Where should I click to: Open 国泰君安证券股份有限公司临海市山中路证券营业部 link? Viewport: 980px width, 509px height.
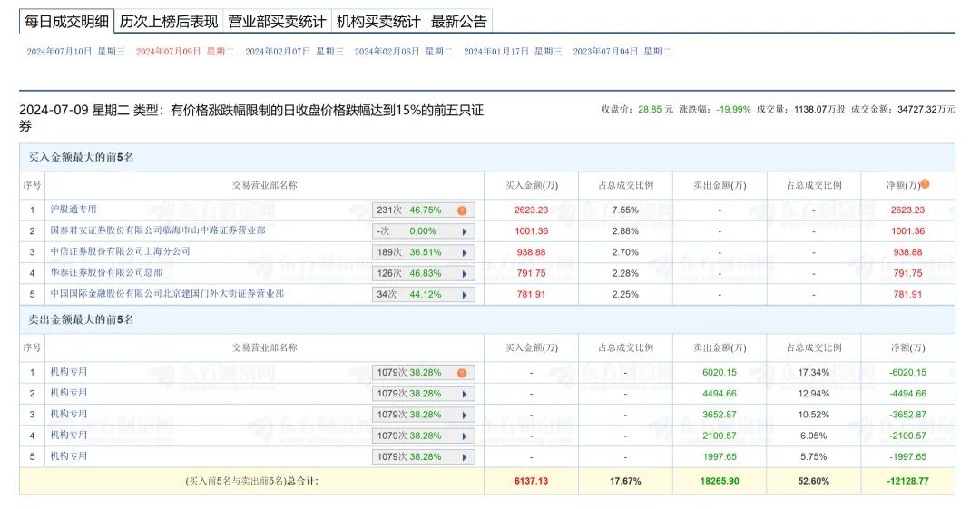coord(158,230)
